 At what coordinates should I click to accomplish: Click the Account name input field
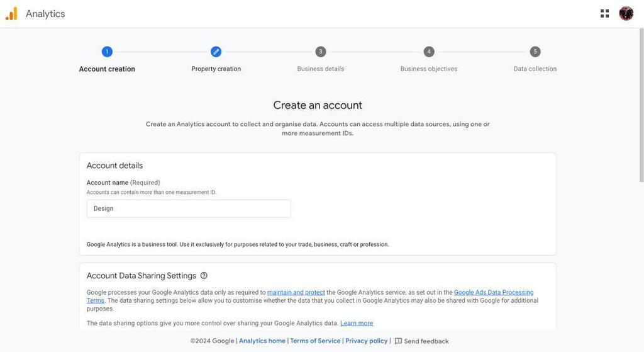tap(189, 208)
